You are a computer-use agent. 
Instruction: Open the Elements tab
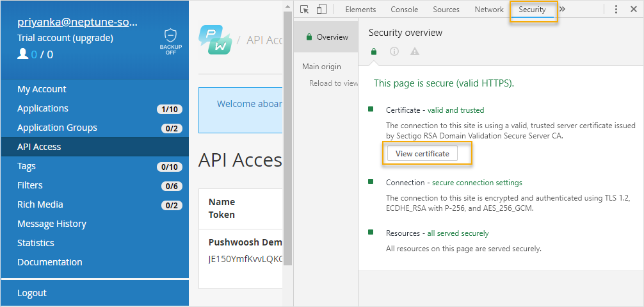point(360,10)
